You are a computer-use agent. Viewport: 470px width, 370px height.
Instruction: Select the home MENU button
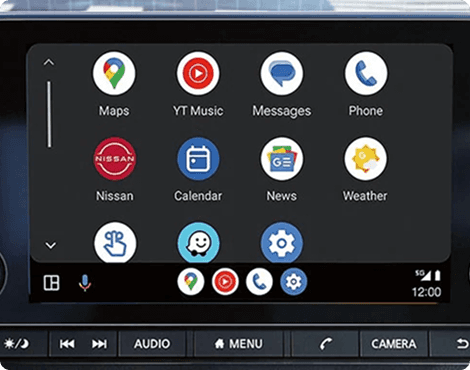(239, 344)
